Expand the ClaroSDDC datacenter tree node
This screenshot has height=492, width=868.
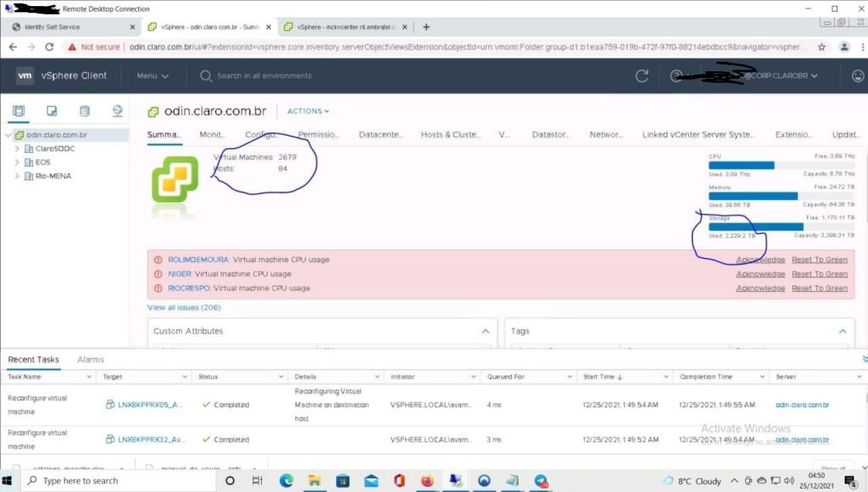point(17,148)
